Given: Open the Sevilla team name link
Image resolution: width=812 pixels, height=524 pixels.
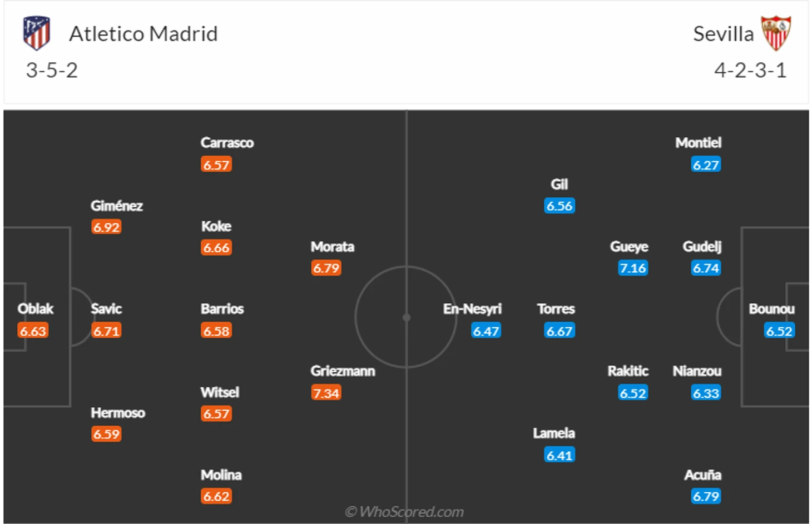Looking at the screenshot, I should (x=723, y=34).
